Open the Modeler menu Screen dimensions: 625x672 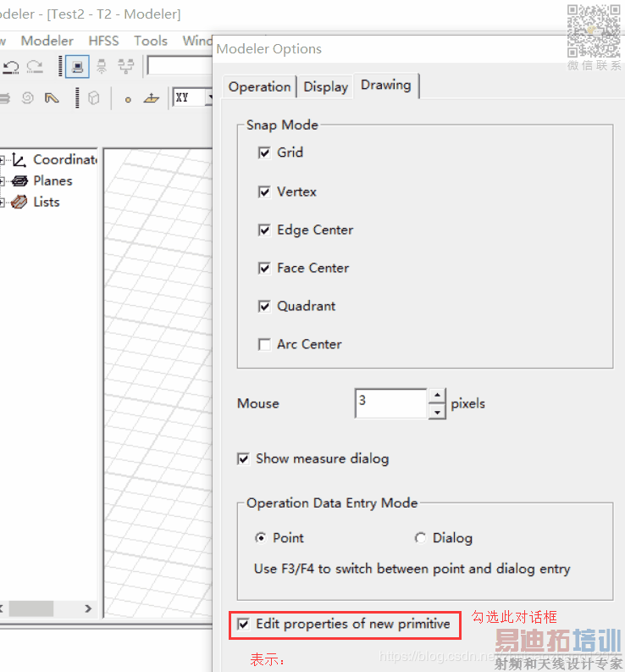[x=47, y=41]
